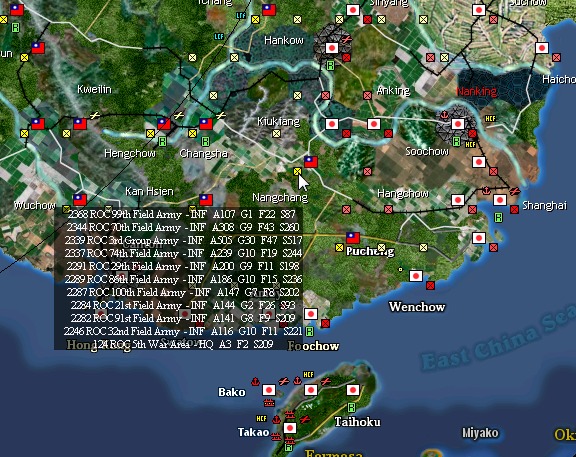Select the Japanese flag near Haichow

[542, 48]
